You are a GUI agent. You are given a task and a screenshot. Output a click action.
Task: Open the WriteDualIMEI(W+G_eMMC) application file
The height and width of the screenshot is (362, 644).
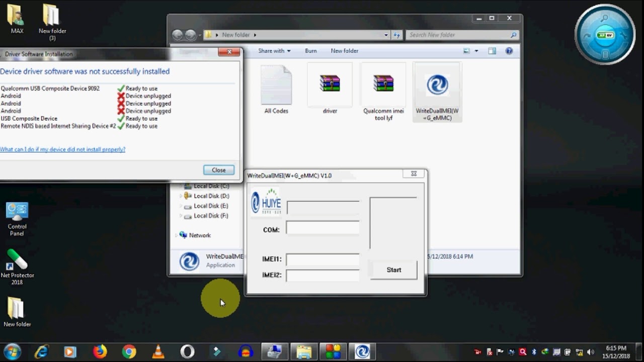(x=437, y=92)
